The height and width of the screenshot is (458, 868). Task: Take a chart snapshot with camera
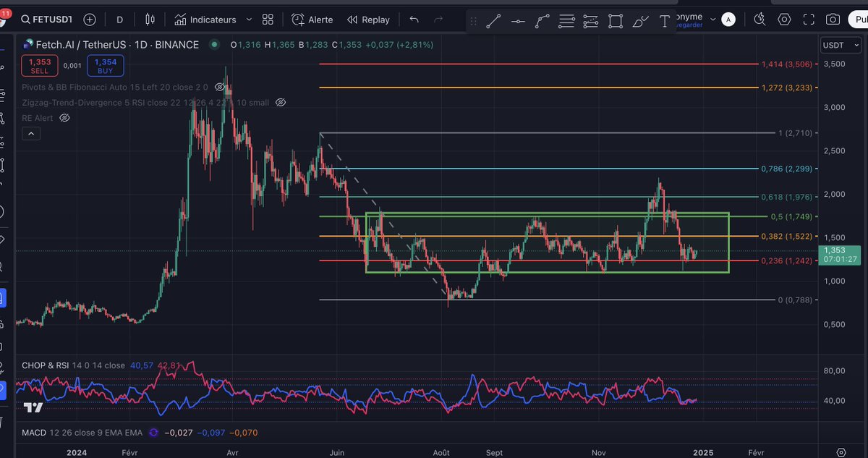click(x=833, y=20)
